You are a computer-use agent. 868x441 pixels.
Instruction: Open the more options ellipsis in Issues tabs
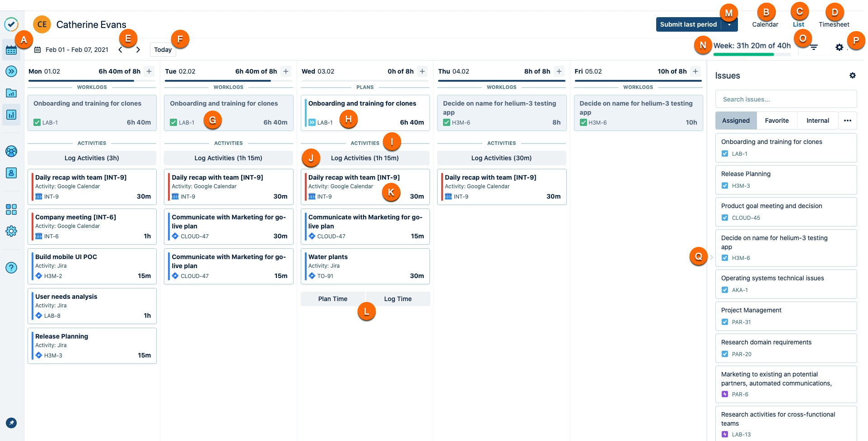coord(848,121)
